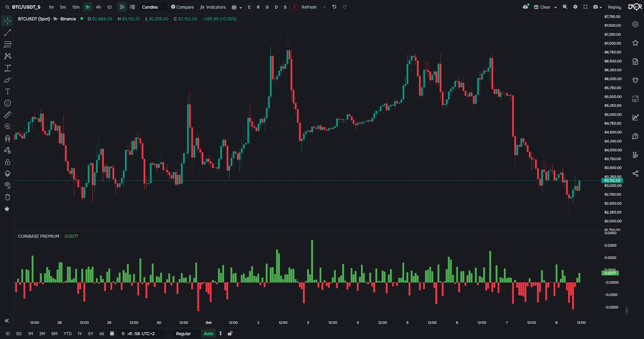Open favorites star in left sidebar
The width and height of the screenshot is (644, 339).
pos(7,209)
